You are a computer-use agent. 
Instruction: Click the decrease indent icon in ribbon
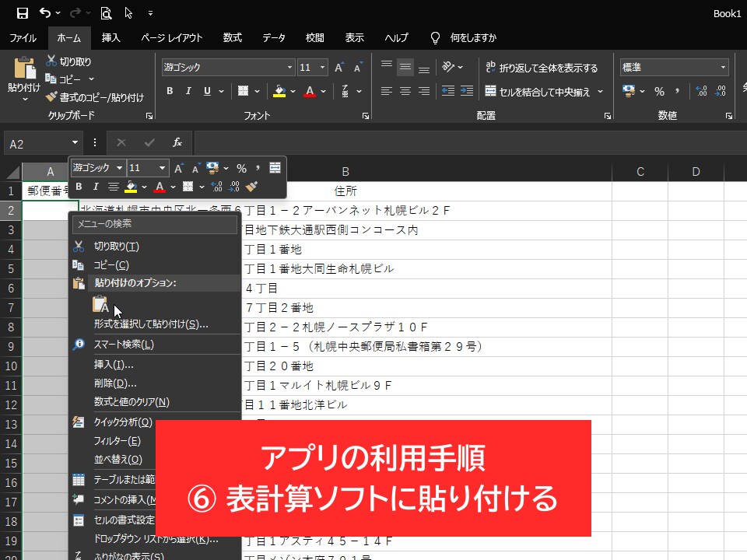click(x=448, y=90)
